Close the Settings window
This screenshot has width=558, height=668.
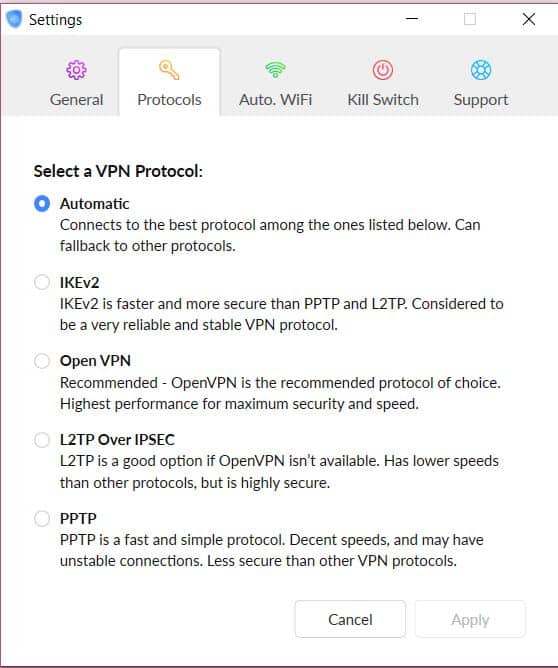[x=529, y=19]
